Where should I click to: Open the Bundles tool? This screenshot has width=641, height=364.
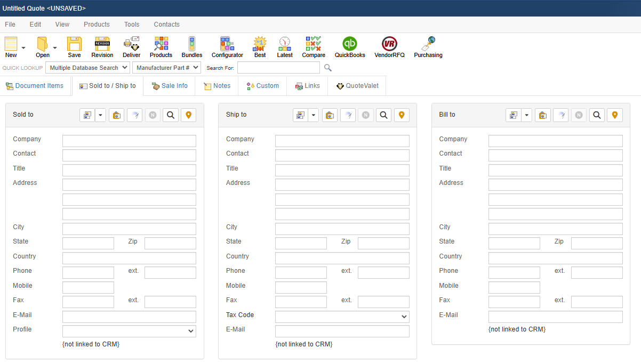pos(192,47)
